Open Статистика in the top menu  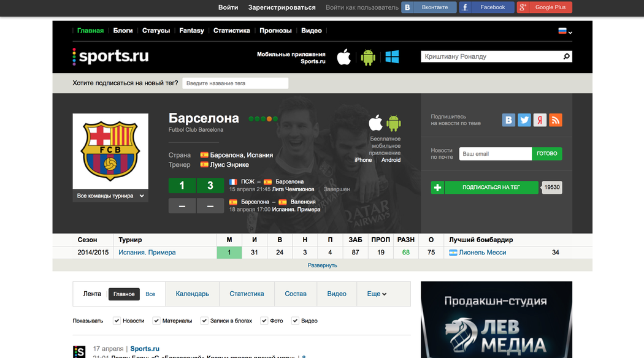click(x=231, y=31)
